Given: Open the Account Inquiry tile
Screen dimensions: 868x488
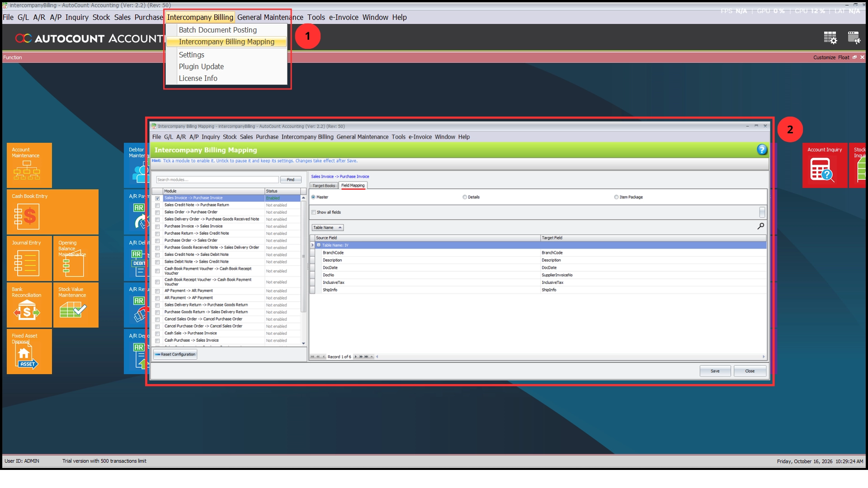Looking at the screenshot, I should point(825,165).
